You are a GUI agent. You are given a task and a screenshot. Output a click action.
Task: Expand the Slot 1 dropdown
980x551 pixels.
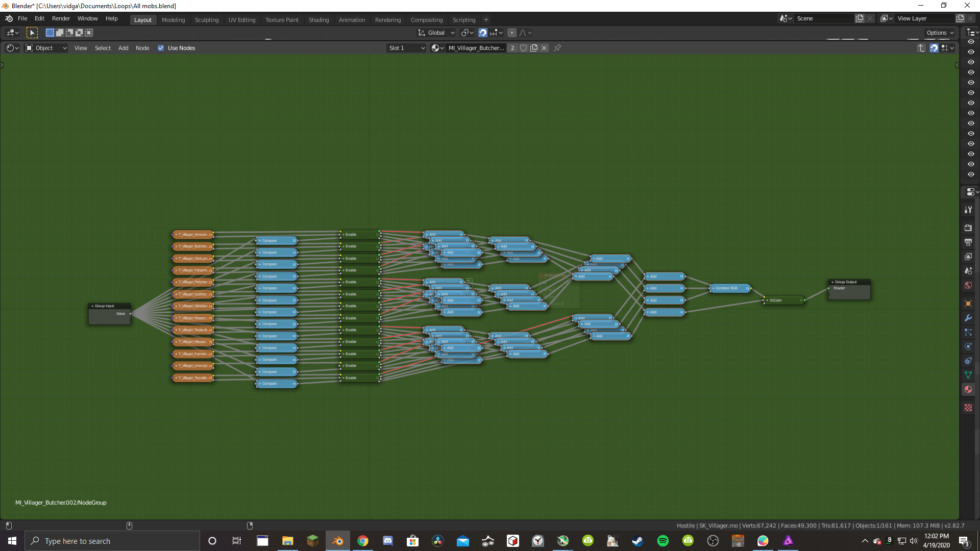pyautogui.click(x=406, y=48)
